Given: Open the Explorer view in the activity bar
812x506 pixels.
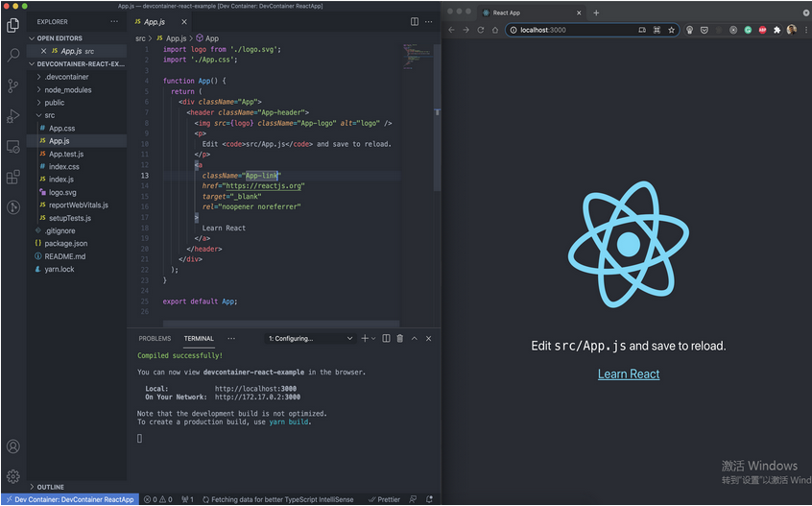Looking at the screenshot, I should 13,25.
